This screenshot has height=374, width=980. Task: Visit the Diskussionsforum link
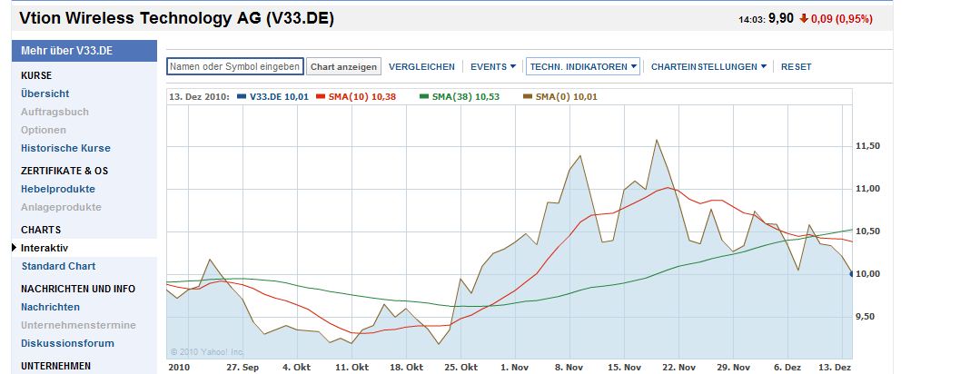point(67,343)
